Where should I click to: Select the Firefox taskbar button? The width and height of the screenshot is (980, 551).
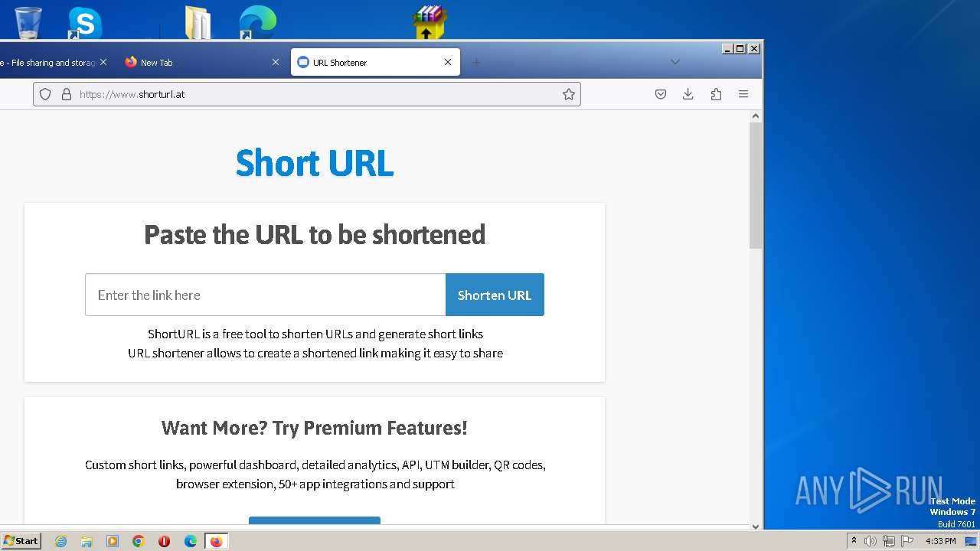pos(216,541)
